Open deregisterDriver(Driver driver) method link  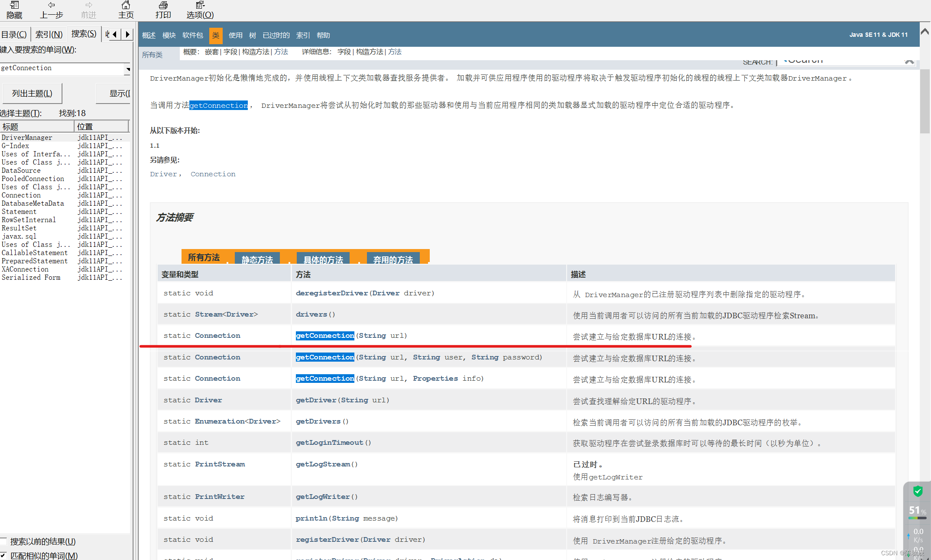point(332,293)
